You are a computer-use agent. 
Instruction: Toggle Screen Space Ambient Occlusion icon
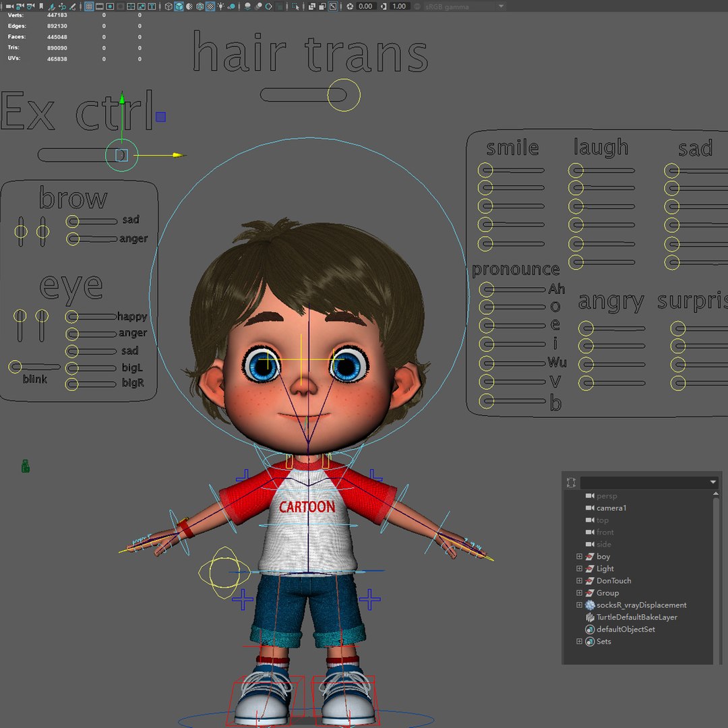247,7
